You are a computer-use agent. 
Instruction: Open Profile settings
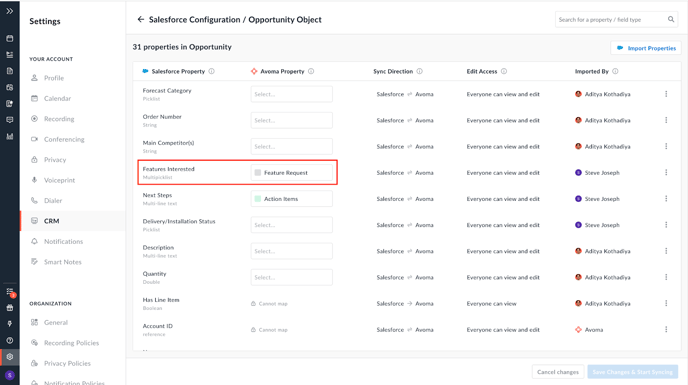[54, 78]
